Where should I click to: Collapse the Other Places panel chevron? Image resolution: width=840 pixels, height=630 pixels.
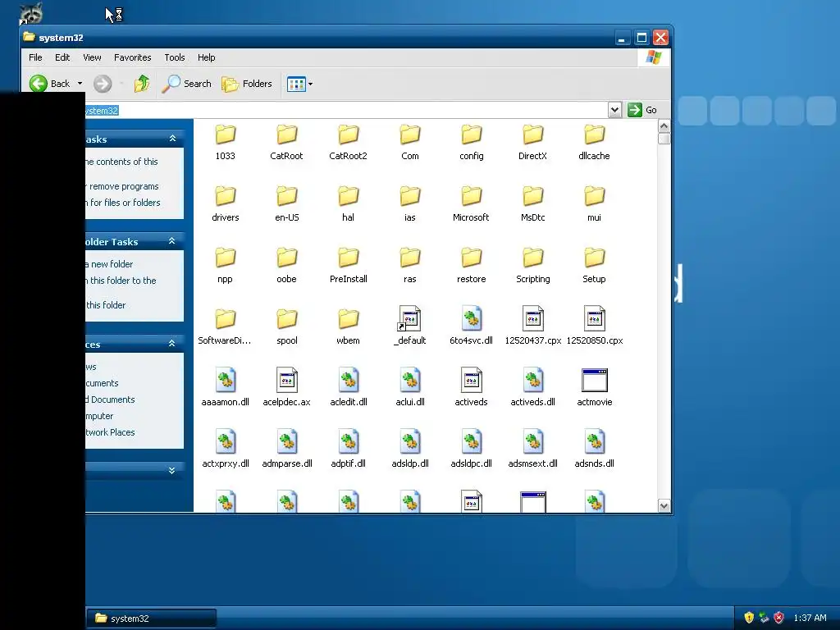(x=172, y=344)
